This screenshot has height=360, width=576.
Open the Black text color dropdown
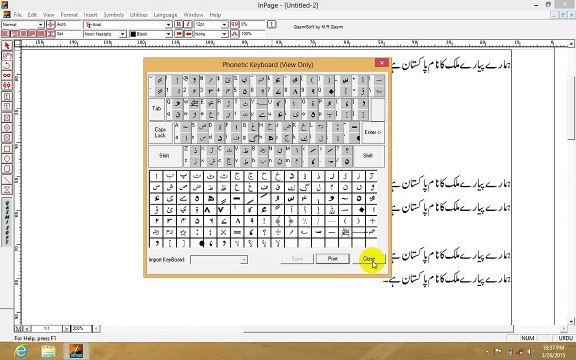pyautogui.click(x=168, y=34)
